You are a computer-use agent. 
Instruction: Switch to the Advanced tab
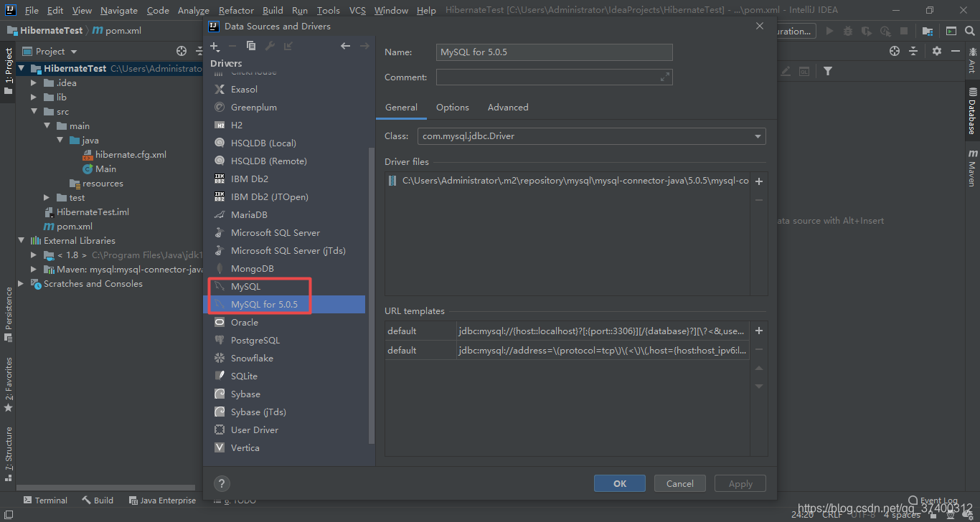coord(508,108)
